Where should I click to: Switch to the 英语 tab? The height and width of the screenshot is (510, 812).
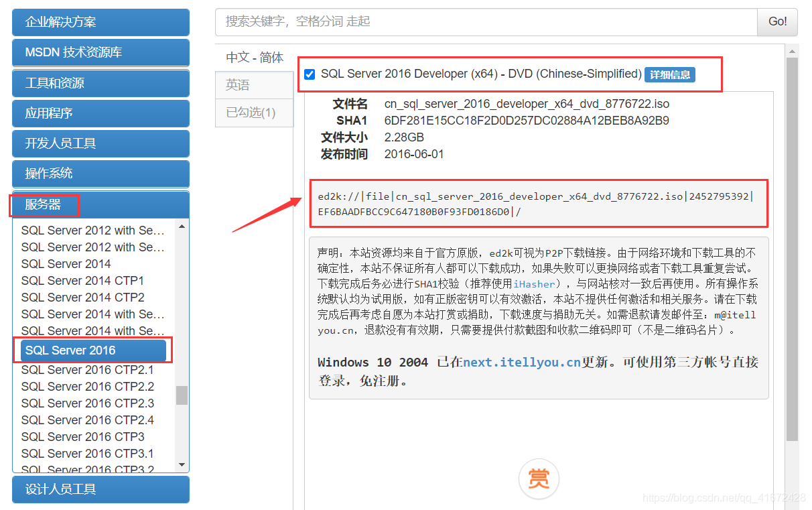pyautogui.click(x=255, y=85)
